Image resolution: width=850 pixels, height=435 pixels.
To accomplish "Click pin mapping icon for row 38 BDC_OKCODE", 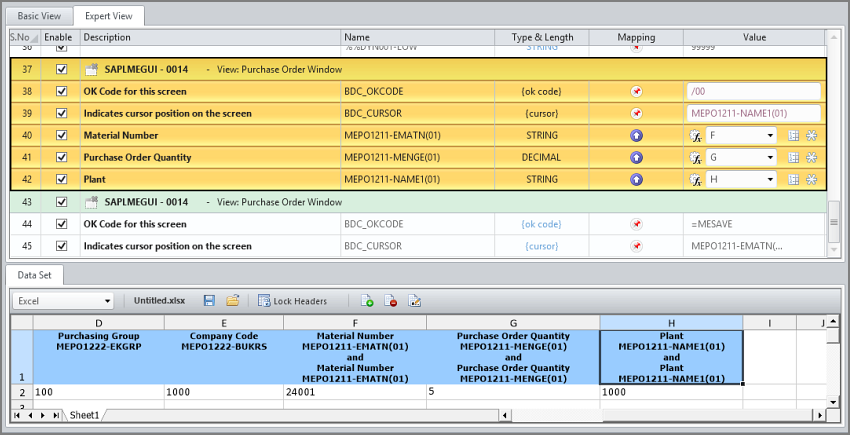I will pos(636,92).
